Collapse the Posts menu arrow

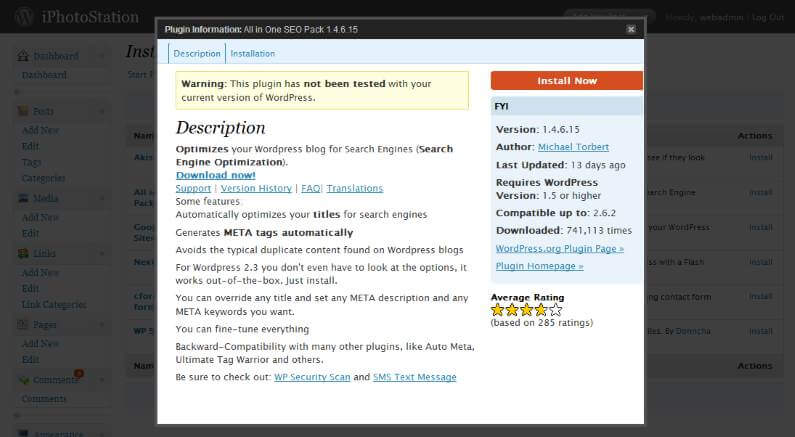[x=101, y=111]
